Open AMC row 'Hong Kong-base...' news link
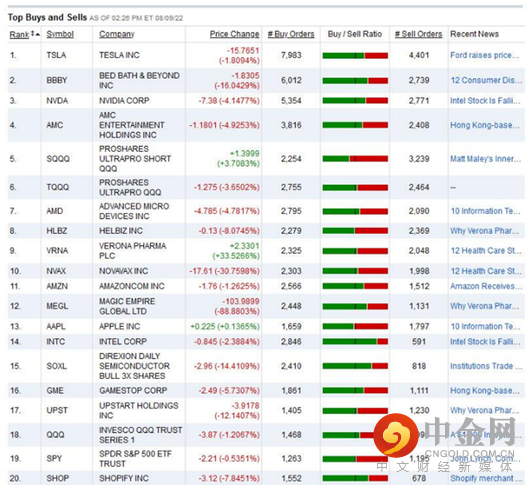This screenshot has height=485, width=530. click(485, 125)
